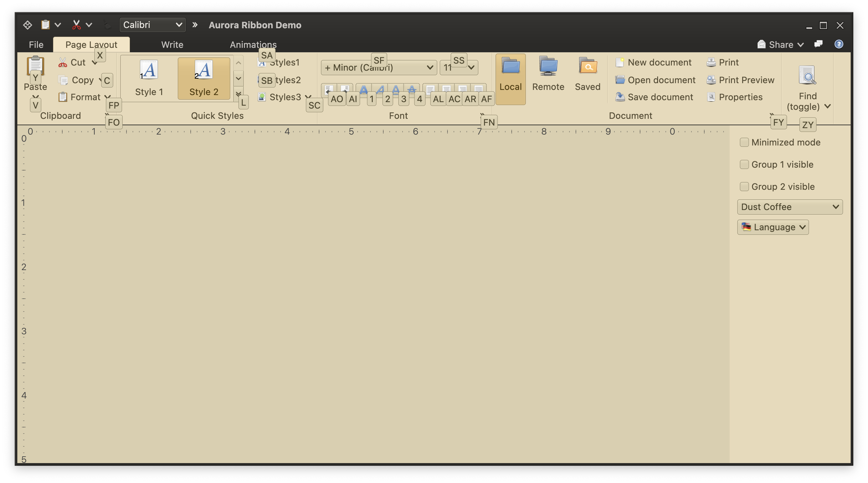Click the Remote computer icon
This screenshot has width=868, height=483.
(548, 66)
